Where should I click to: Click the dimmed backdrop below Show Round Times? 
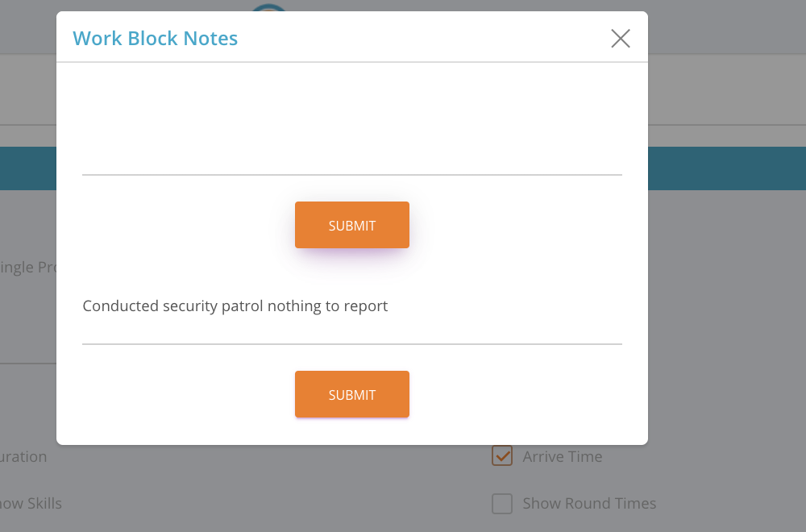(645, 524)
